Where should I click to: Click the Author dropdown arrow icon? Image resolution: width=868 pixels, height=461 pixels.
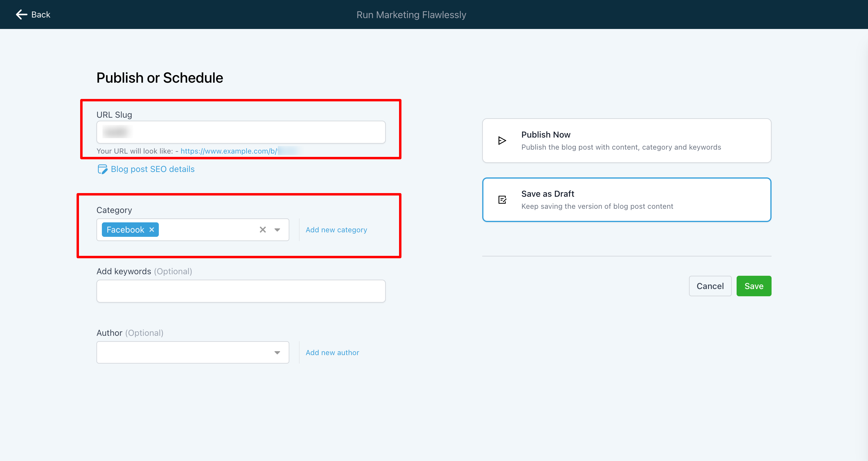[x=277, y=352]
